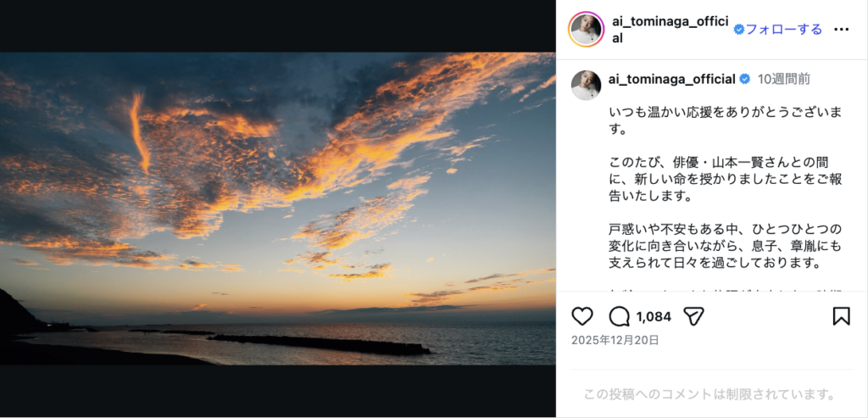Image resolution: width=868 pixels, height=418 pixels.
Task: Click verified badge in caption
Action: click(745, 79)
